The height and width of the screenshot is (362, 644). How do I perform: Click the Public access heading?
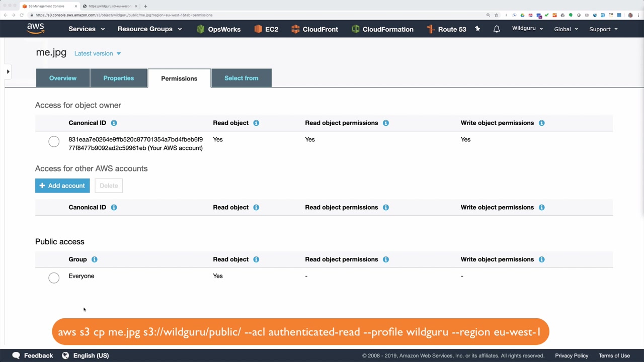tap(60, 242)
